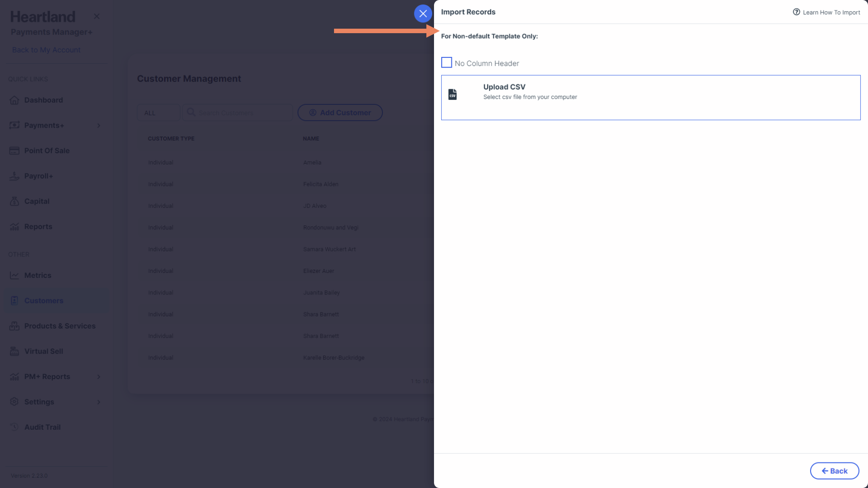Open Metrics menu item

[x=38, y=275]
